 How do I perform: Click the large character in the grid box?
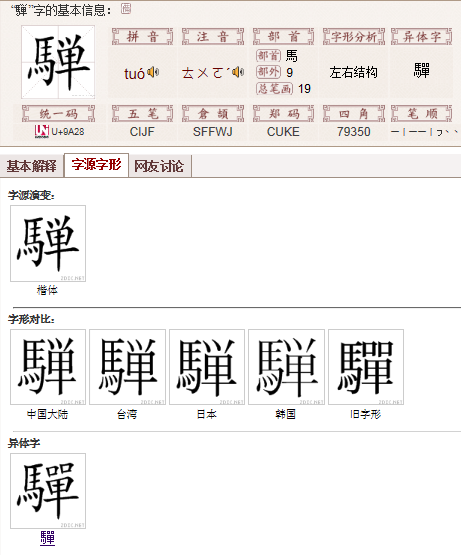point(58,62)
